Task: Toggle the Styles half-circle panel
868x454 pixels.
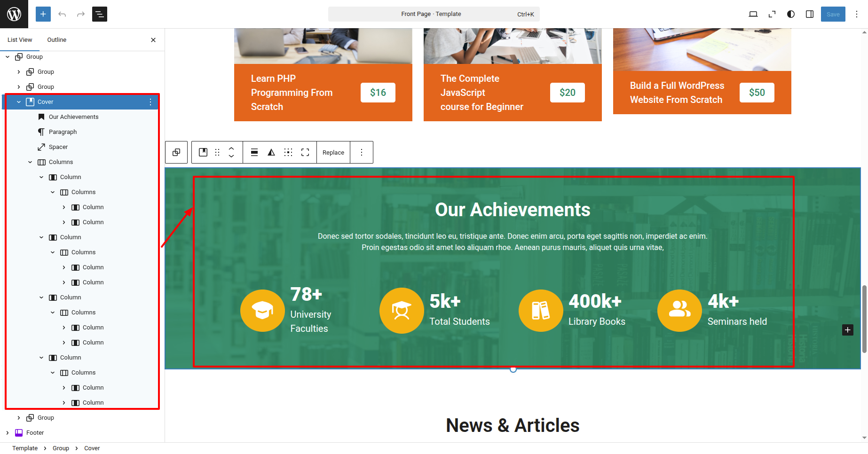Action: [791, 14]
